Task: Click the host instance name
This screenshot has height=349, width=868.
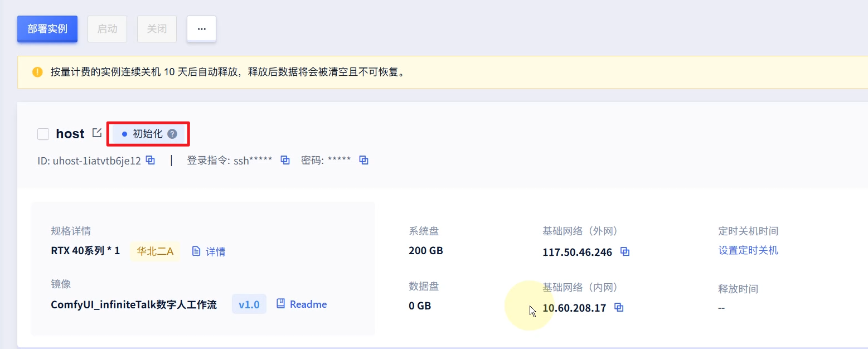Action: (x=70, y=134)
